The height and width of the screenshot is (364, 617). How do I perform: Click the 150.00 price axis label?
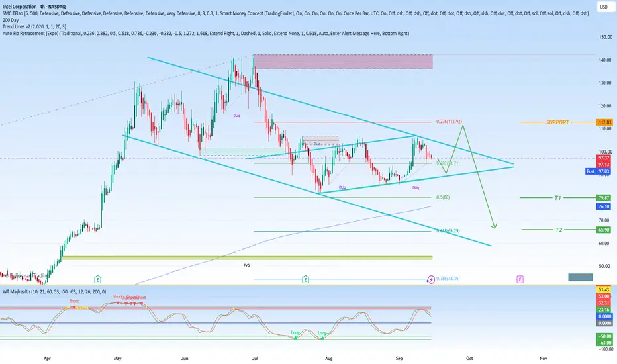(605, 37)
